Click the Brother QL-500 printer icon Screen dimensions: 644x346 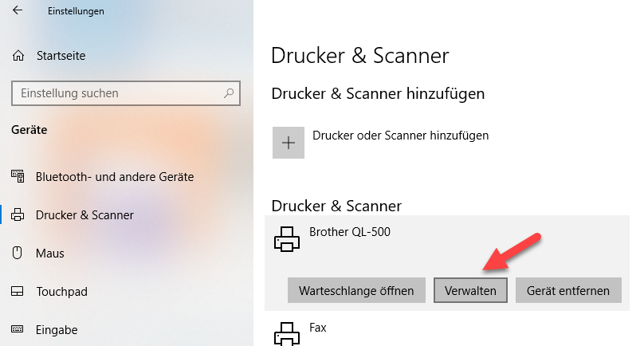click(286, 238)
